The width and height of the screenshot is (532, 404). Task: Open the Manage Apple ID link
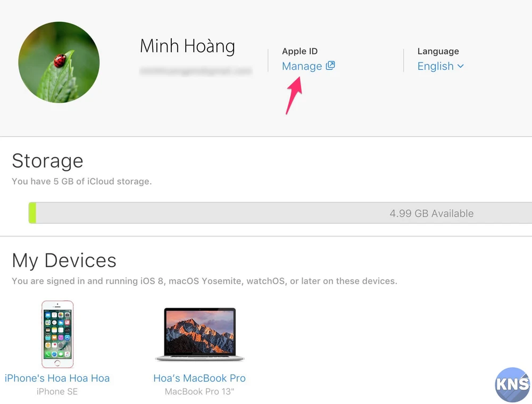coord(302,66)
